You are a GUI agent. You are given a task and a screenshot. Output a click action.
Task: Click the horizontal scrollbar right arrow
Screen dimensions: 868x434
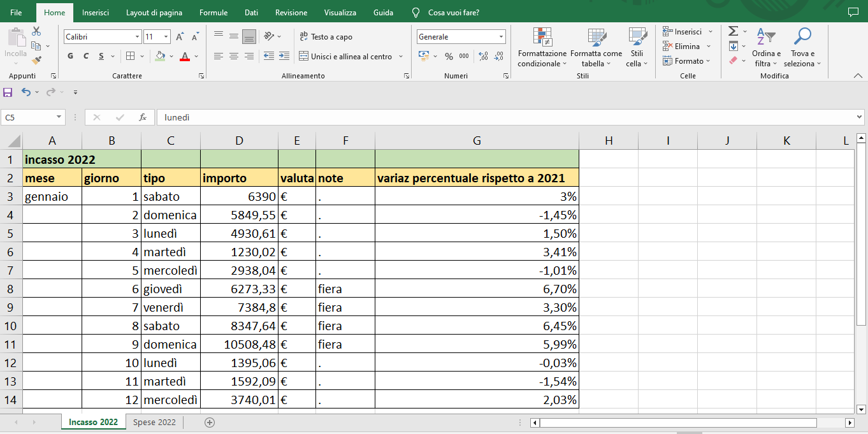[850, 423]
